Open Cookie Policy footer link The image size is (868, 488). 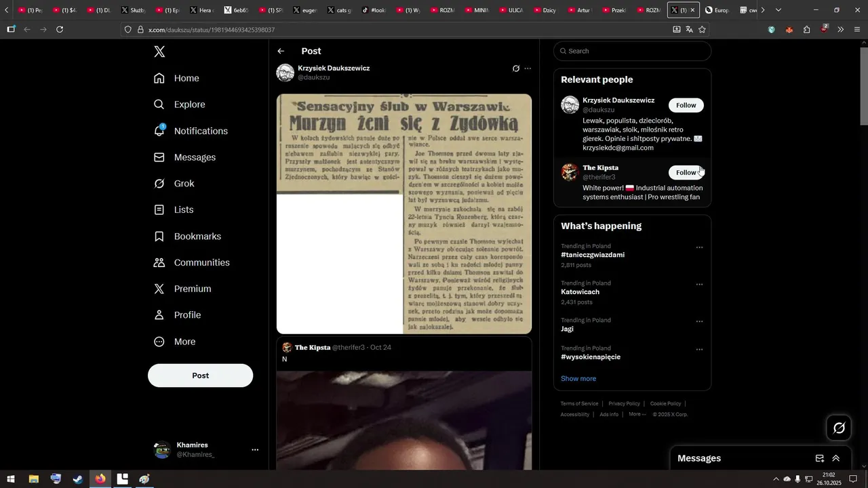click(x=665, y=404)
